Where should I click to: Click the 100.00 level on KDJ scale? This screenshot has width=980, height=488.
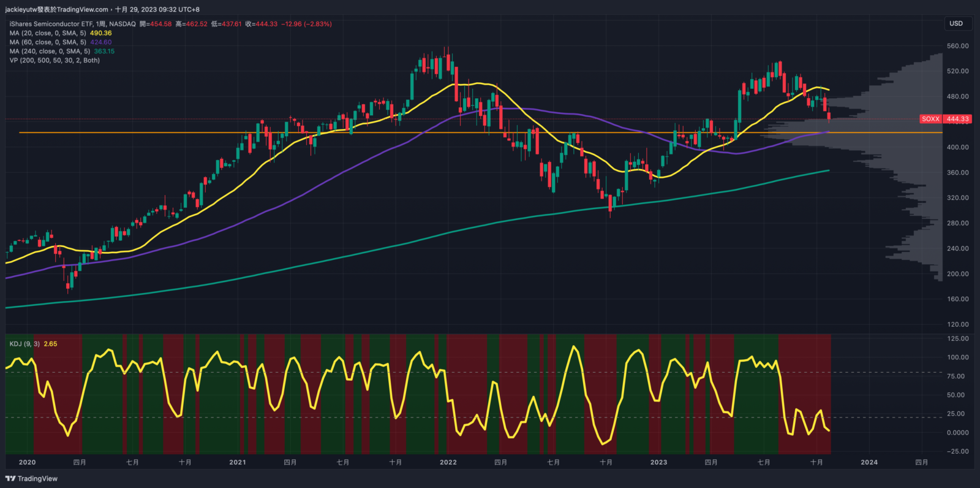point(957,357)
